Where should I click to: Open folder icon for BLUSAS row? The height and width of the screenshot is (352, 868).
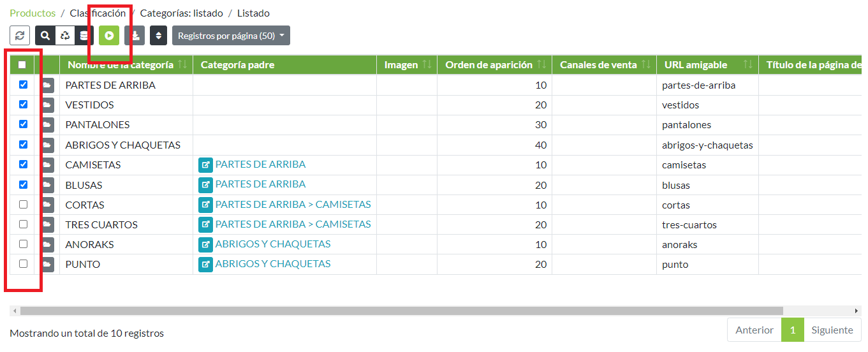tap(47, 186)
